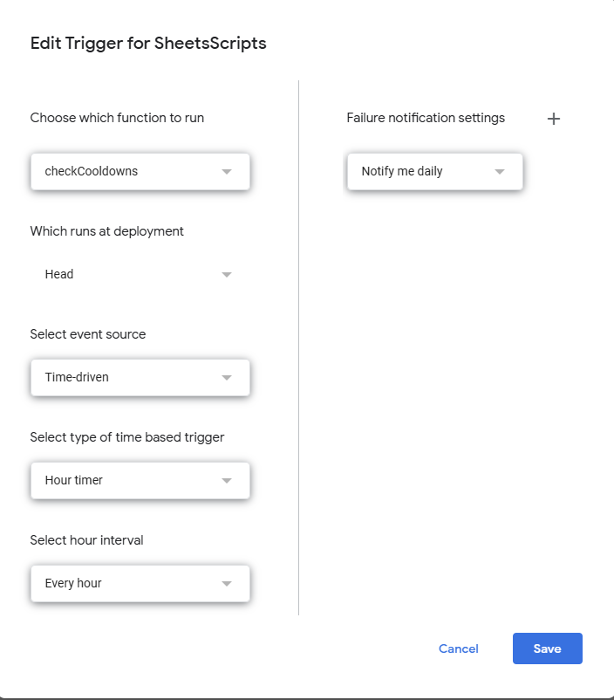Open the Notify me daily dropdown

pos(433,172)
